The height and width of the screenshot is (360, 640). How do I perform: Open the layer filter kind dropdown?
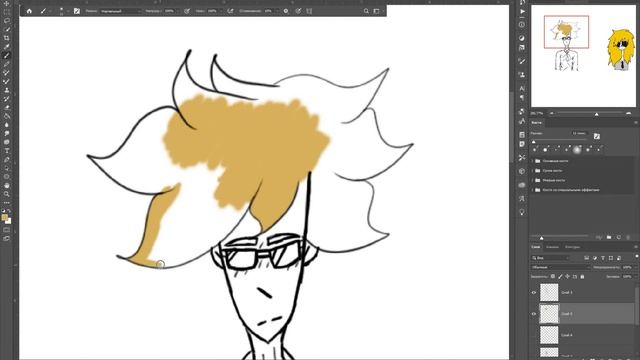click(x=551, y=258)
